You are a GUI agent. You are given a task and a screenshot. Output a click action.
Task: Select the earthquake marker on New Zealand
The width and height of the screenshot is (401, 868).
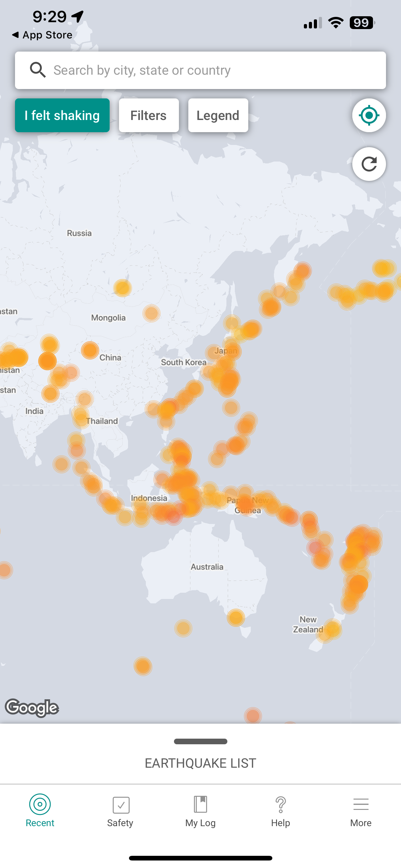point(333,629)
